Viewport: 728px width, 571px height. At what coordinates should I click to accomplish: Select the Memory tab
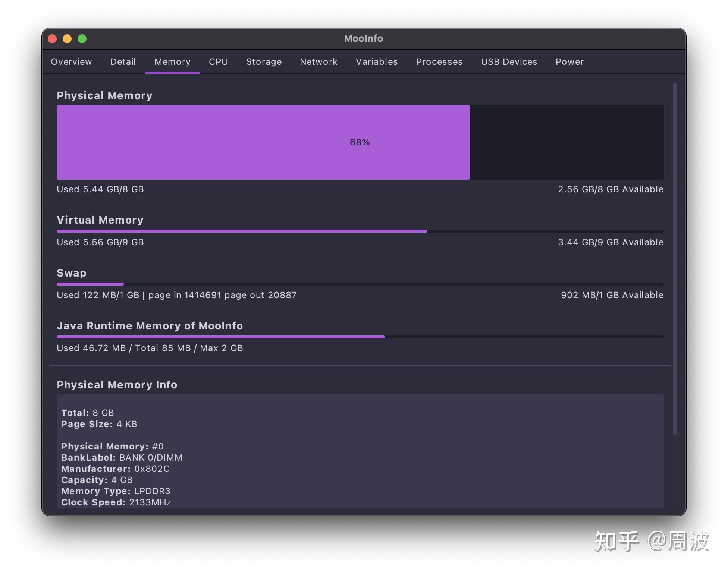point(172,62)
